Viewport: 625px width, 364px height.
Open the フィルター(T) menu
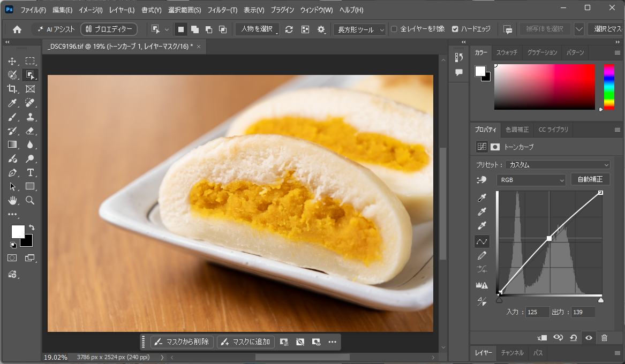pos(222,10)
